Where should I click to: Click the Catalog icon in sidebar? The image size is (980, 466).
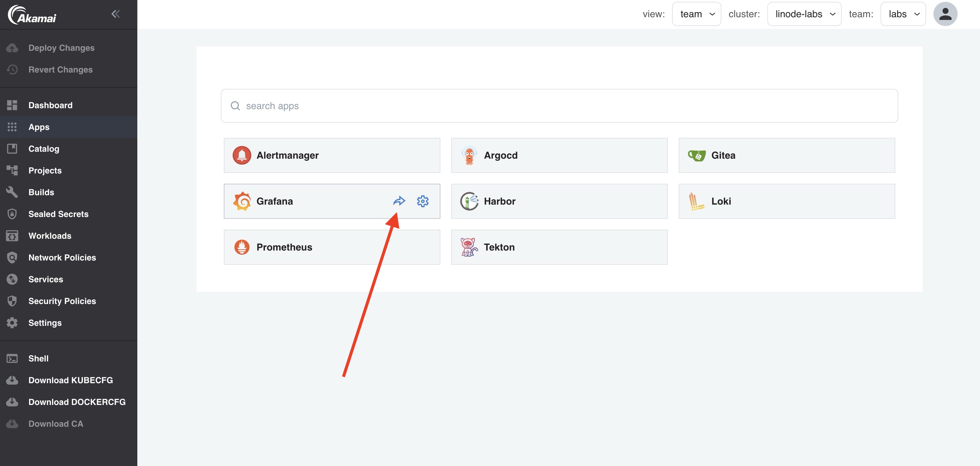pyautogui.click(x=12, y=149)
